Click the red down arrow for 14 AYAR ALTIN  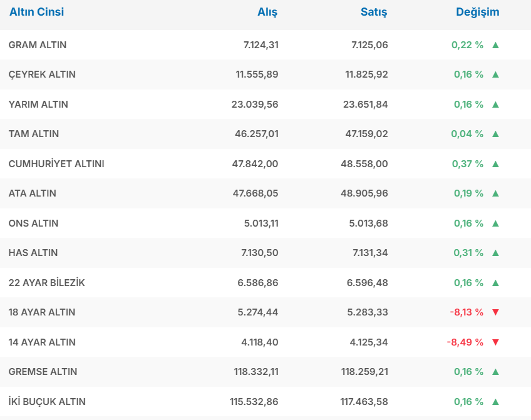point(495,342)
